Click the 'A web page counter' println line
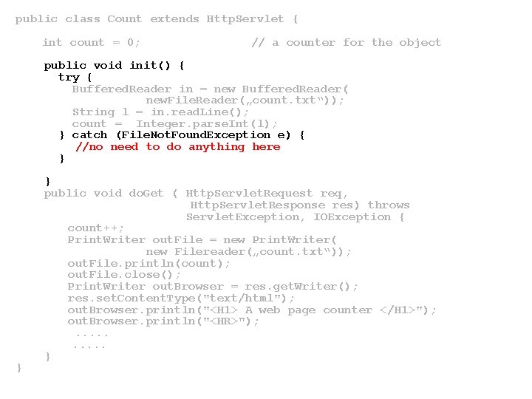The height and width of the screenshot is (399, 532). (251, 310)
